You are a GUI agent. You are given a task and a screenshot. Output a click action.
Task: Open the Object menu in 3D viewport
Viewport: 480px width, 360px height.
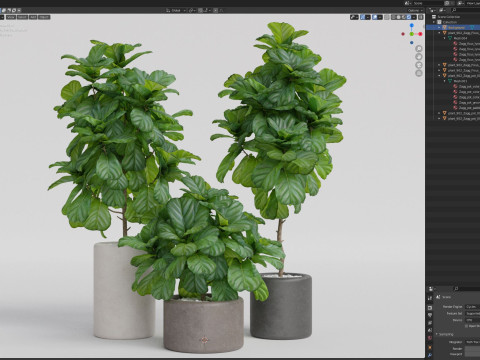point(44,17)
